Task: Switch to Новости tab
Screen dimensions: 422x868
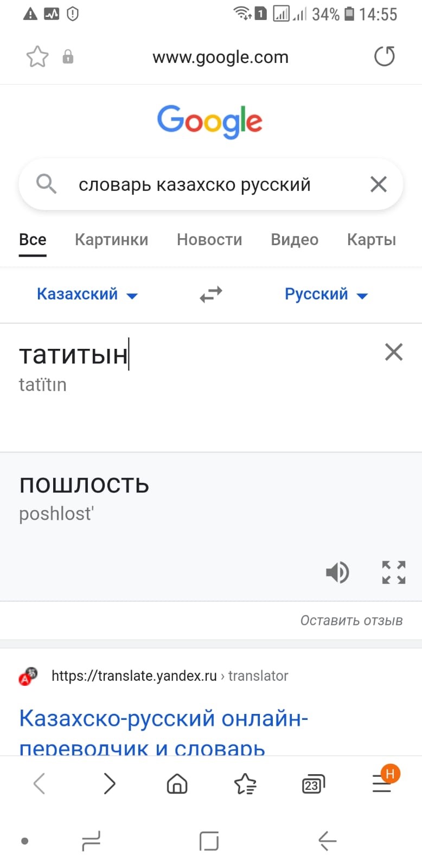Action: (209, 240)
